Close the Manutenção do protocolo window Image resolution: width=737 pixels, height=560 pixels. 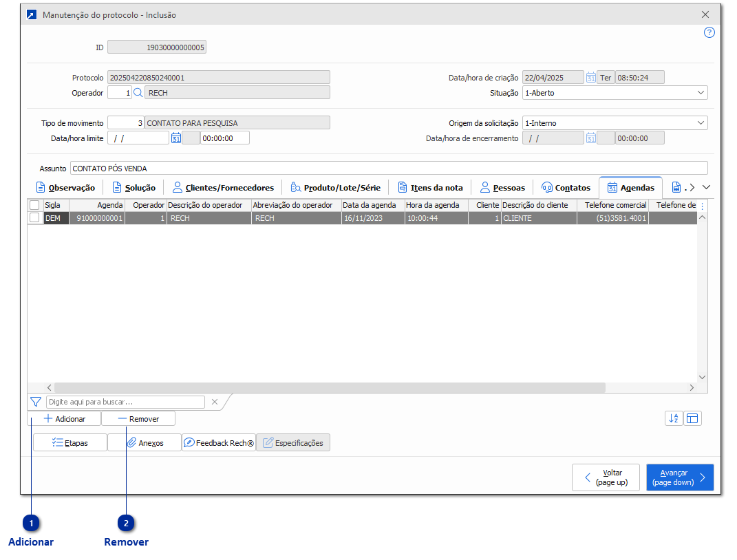pyautogui.click(x=705, y=14)
